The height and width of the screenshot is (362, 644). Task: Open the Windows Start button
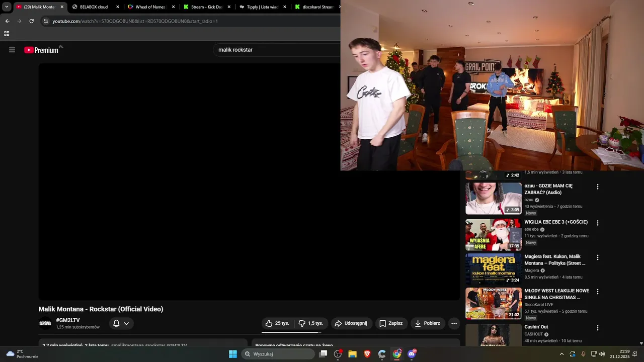tap(233, 354)
